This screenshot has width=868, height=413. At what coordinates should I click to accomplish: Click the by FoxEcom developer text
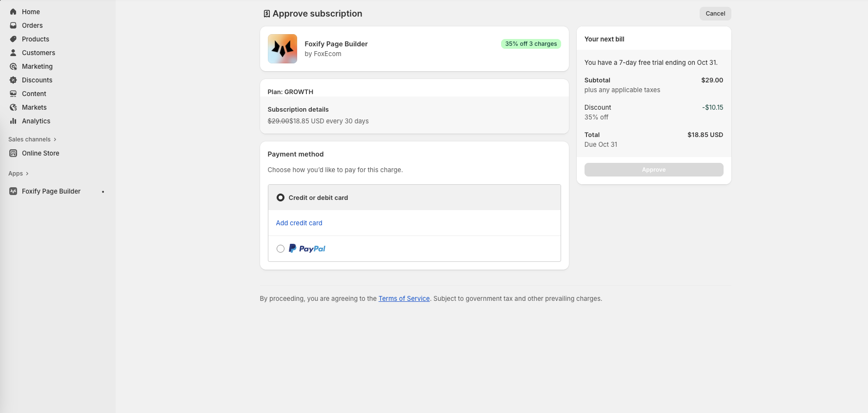tap(323, 54)
